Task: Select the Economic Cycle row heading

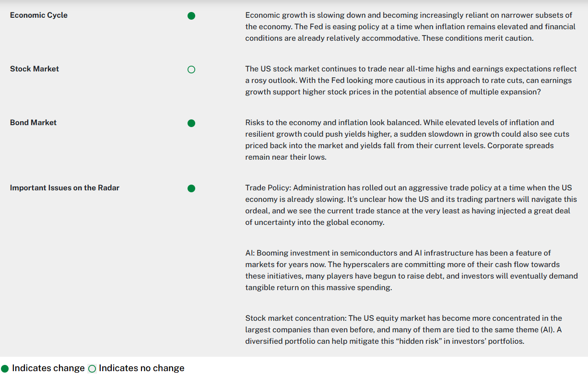Action: pos(39,15)
